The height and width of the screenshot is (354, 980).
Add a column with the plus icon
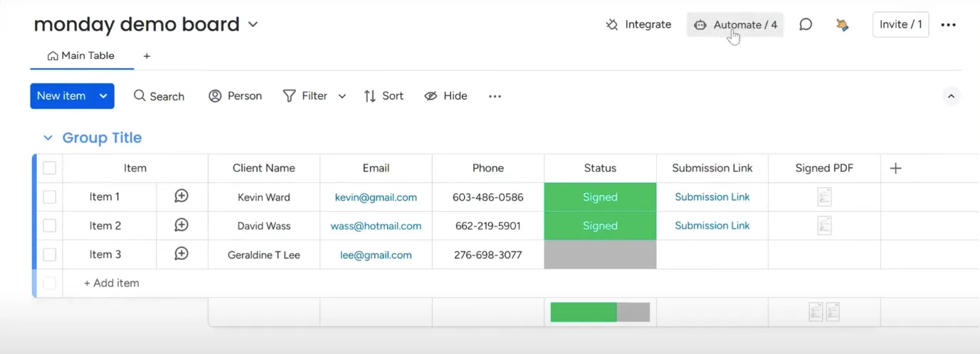pos(896,168)
